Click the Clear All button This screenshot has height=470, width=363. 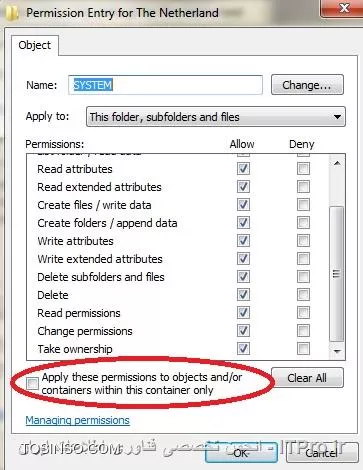coord(307,378)
